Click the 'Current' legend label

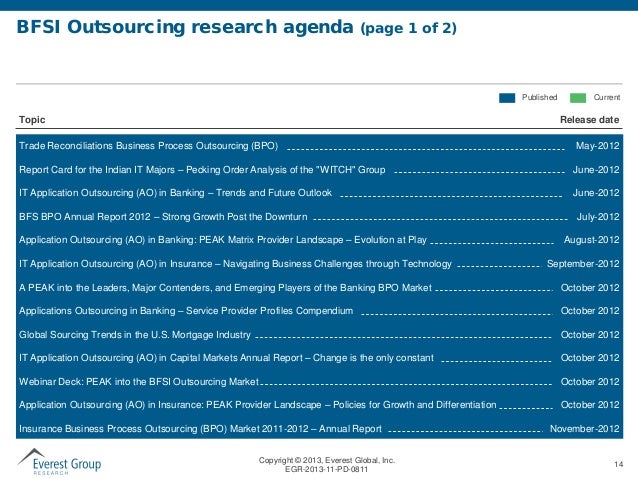607,97
